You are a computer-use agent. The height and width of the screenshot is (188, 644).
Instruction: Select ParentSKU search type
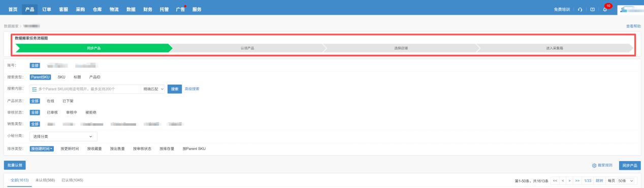point(40,77)
